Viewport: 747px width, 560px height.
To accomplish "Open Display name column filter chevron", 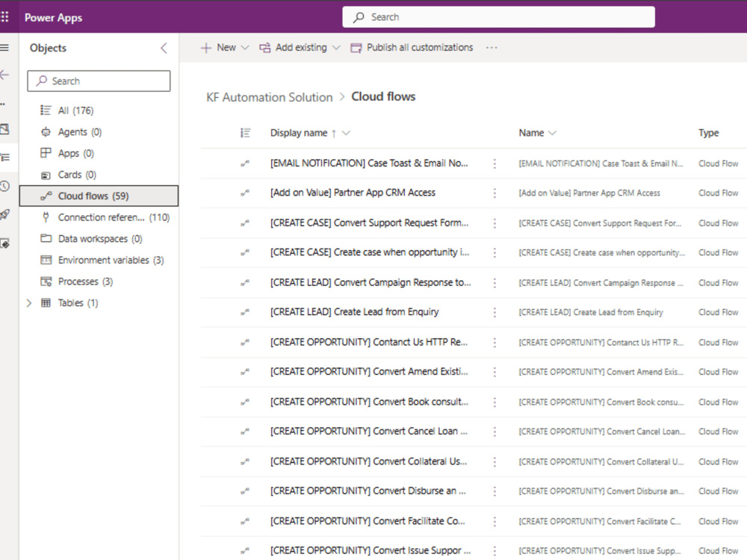I will click(x=347, y=134).
